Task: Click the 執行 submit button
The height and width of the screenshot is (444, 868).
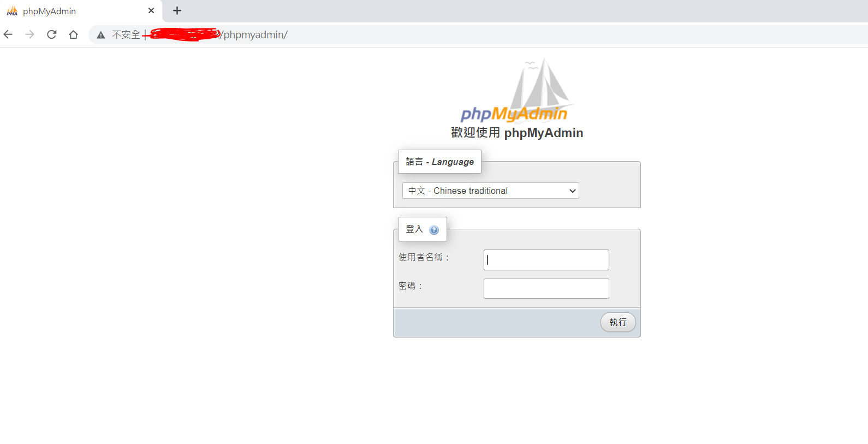Action: (x=618, y=322)
